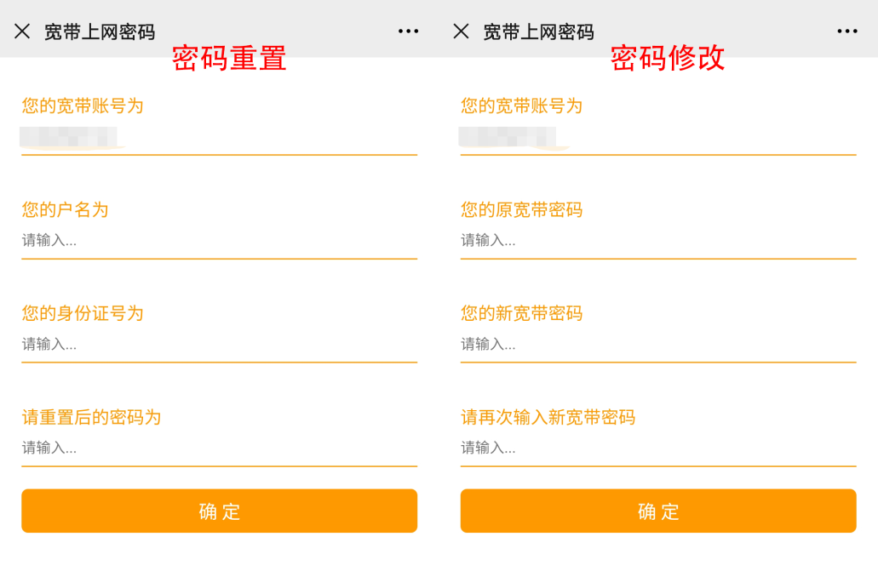Select the 宽带上网密码 title text on the right

pyautogui.click(x=537, y=31)
